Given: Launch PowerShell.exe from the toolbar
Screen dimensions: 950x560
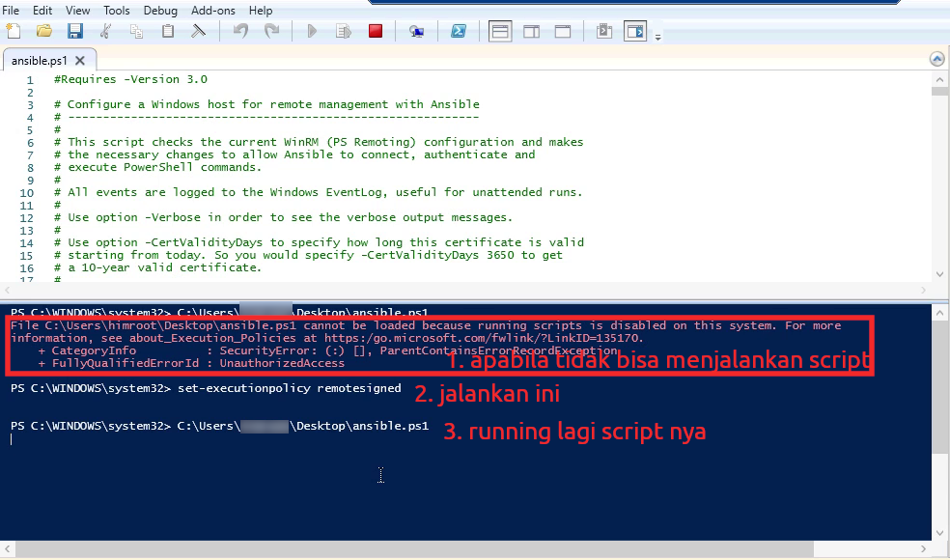Looking at the screenshot, I should 459,31.
